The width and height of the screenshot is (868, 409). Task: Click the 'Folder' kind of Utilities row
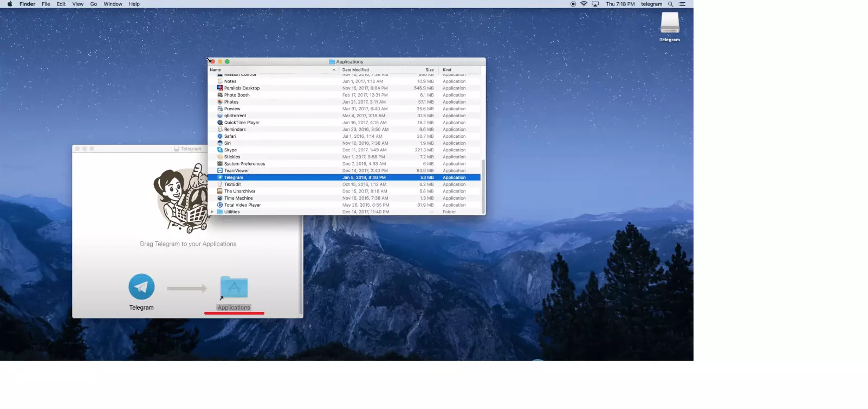pos(449,212)
